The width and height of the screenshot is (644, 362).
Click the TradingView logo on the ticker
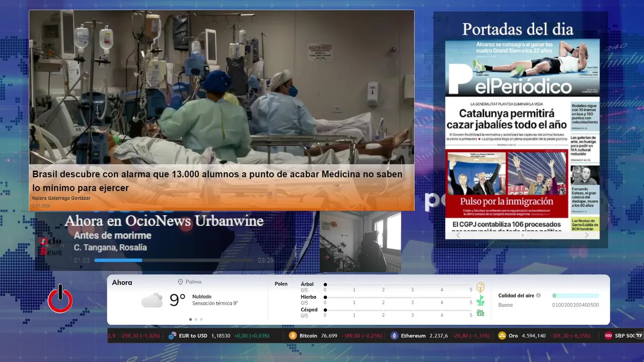639,335
